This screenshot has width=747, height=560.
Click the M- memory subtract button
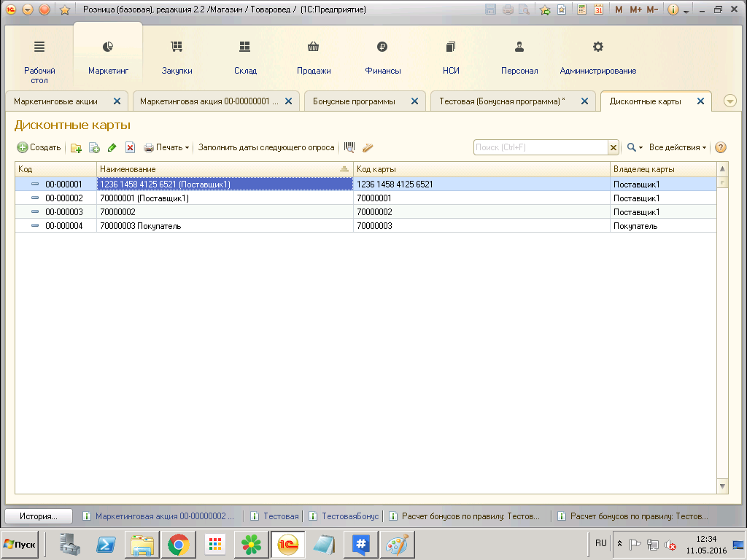(652, 9)
